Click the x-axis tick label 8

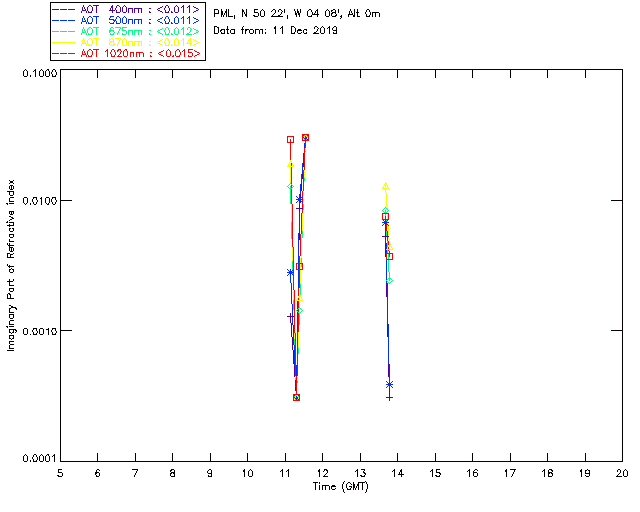coord(173,473)
